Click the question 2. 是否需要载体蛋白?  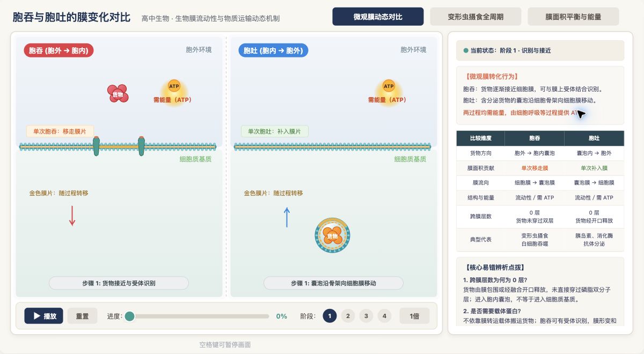492,311
